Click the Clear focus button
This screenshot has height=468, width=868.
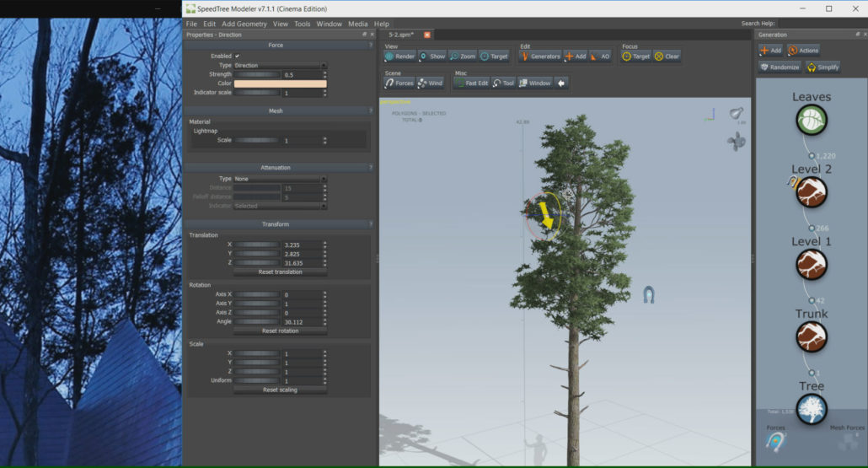pos(667,56)
